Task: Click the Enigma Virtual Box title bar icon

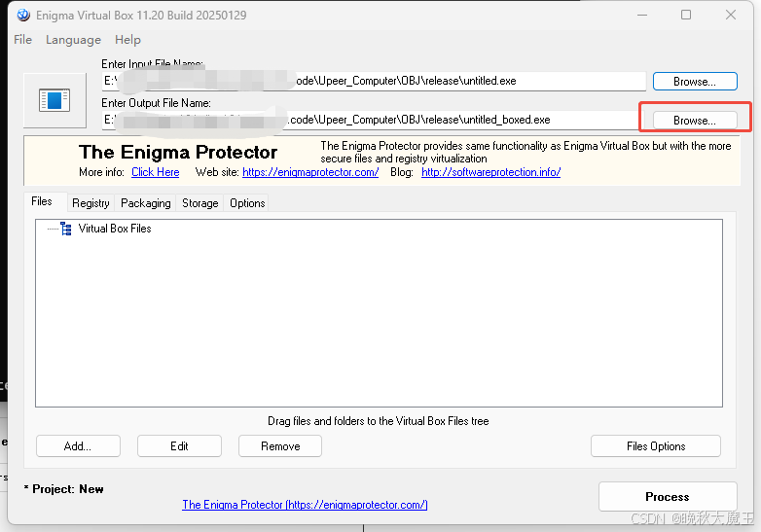Action: [x=23, y=15]
